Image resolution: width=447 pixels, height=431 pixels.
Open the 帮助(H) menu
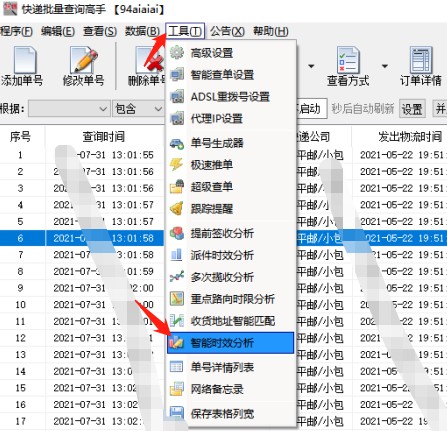click(270, 31)
